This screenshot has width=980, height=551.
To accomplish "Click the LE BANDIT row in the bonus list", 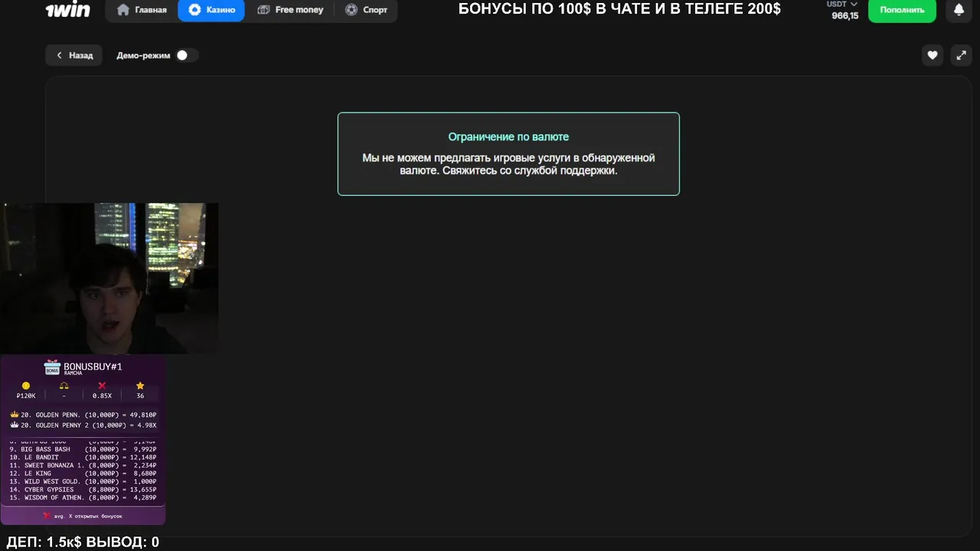I will pyautogui.click(x=83, y=458).
